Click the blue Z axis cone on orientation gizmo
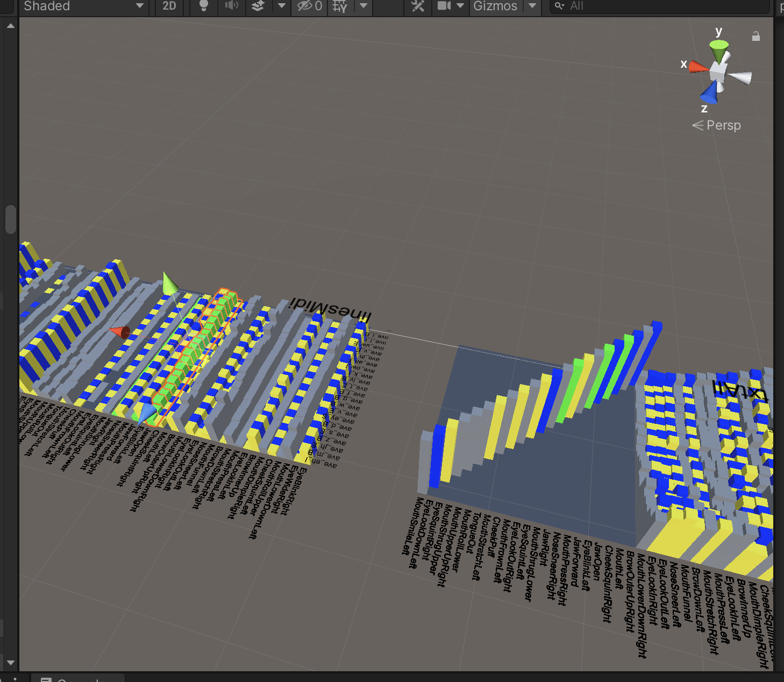This screenshot has width=784, height=682. coord(709,94)
